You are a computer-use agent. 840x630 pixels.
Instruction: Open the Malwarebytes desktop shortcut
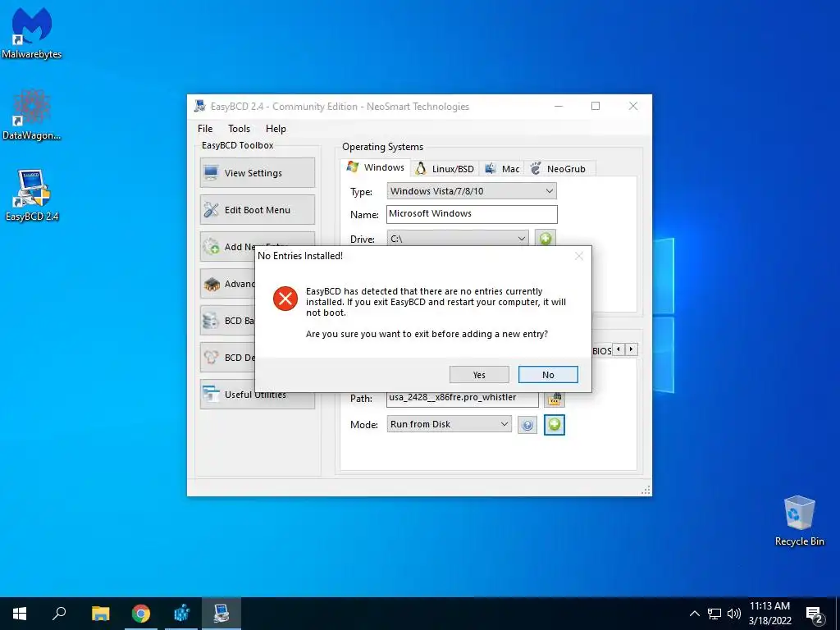[x=32, y=33]
